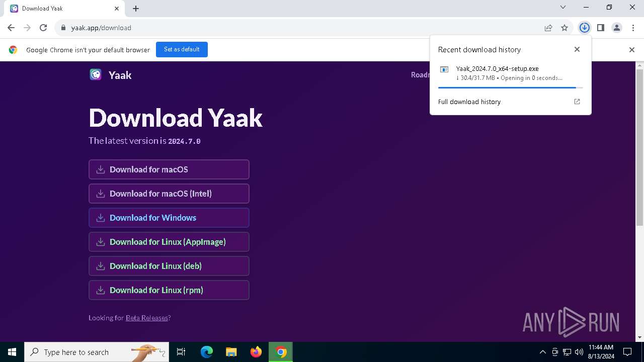Dismiss the default browser infobar
644x362 pixels.
click(x=632, y=50)
